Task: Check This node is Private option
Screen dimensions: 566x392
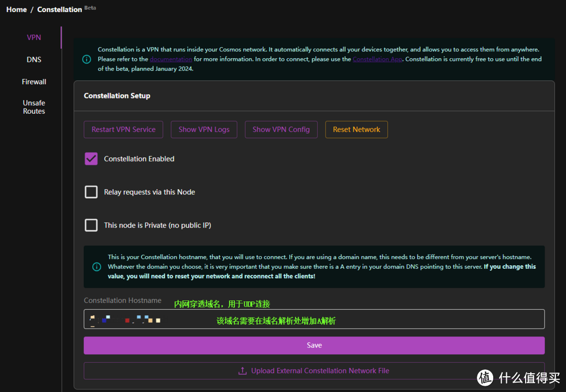Action: [91, 225]
